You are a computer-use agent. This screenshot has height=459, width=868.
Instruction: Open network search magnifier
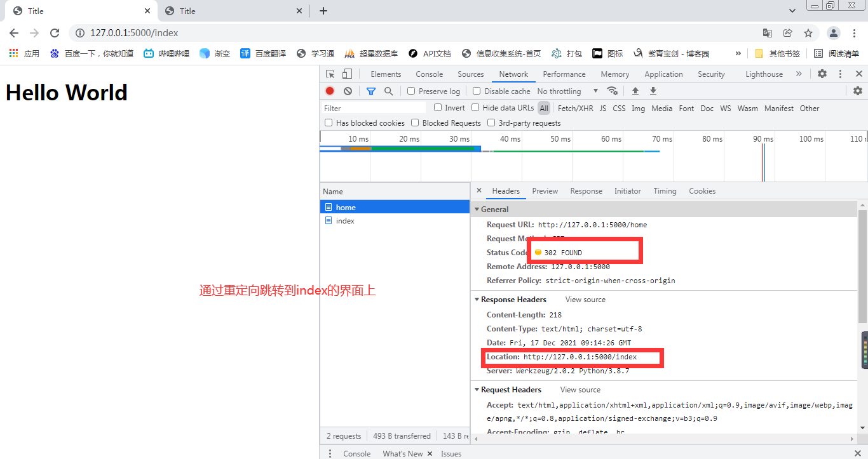coord(389,91)
